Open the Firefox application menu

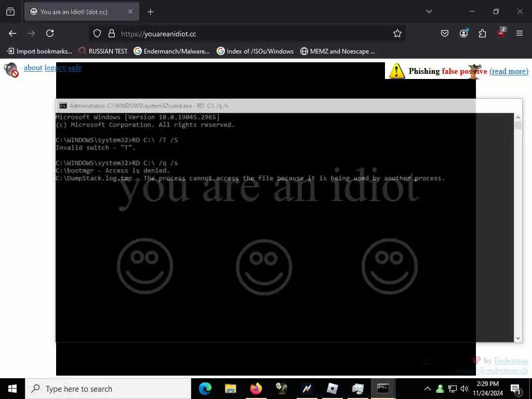520,33
